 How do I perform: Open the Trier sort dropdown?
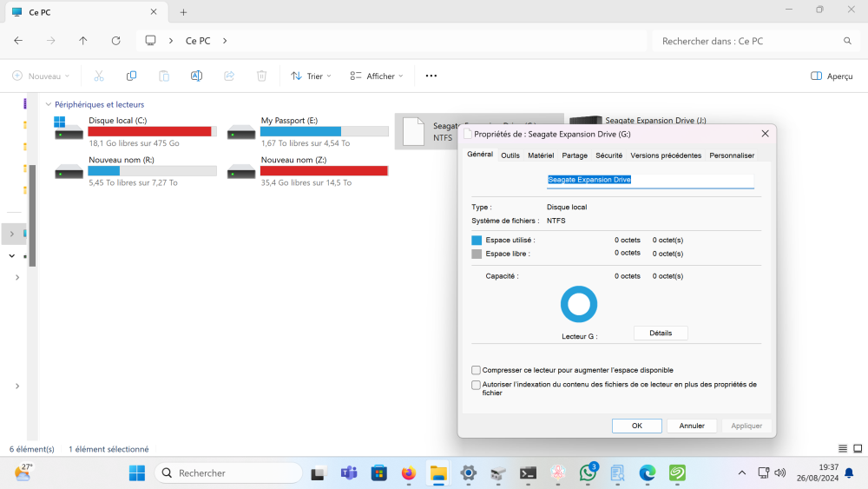tap(311, 76)
